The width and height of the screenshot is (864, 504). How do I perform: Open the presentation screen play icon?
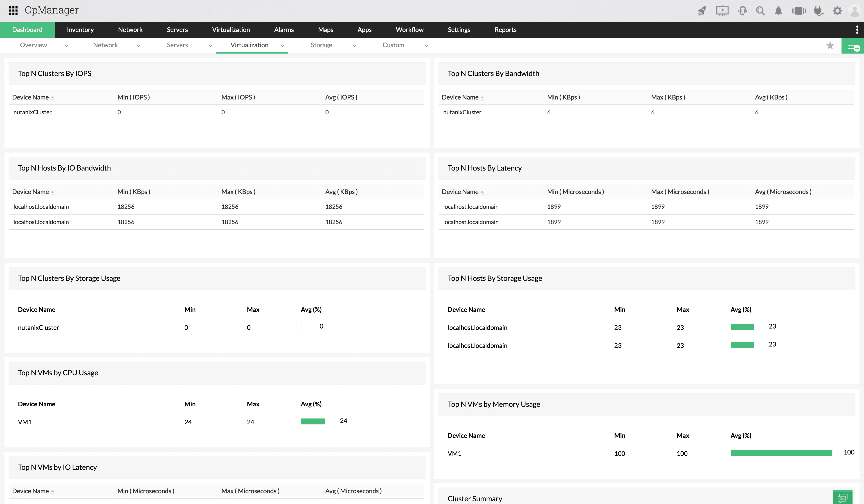[722, 11]
